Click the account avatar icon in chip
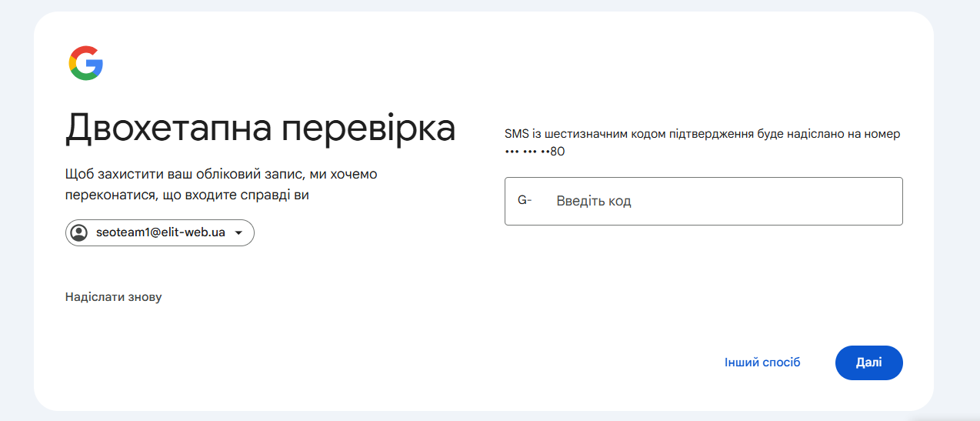 coord(78,232)
